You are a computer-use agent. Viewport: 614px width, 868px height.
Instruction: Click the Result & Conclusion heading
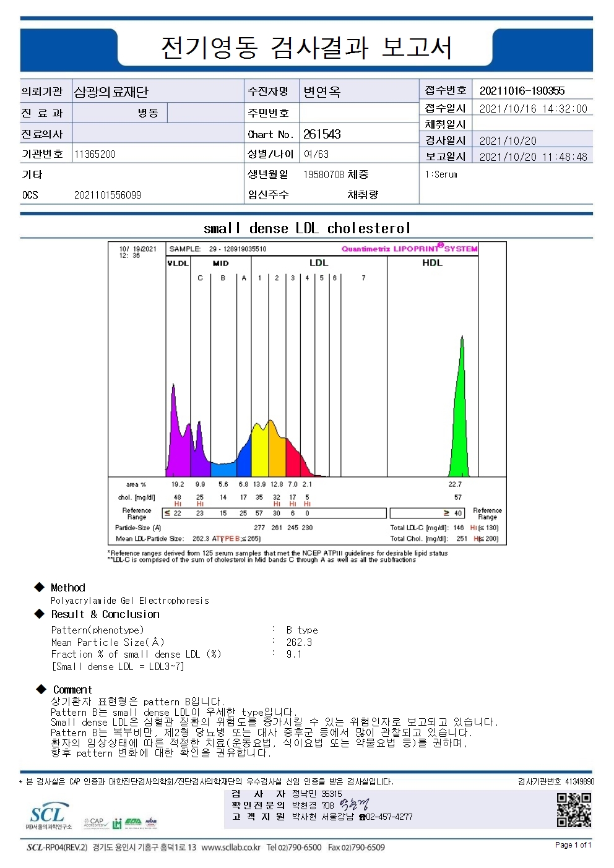click(105, 614)
